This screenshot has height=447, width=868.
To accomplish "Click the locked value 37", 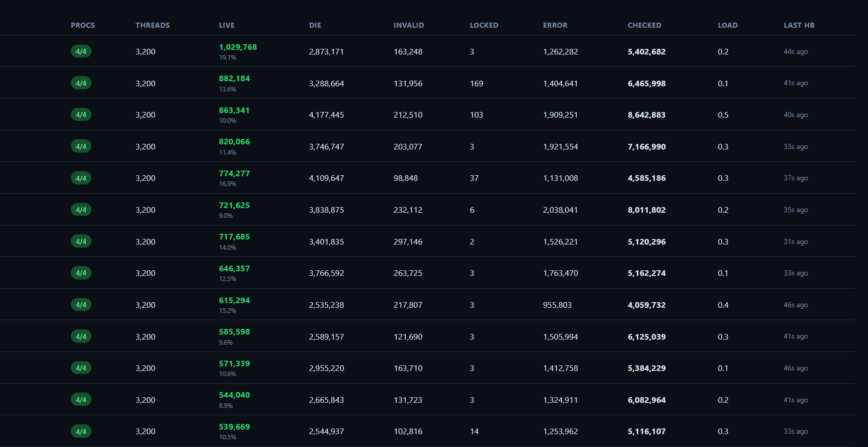I will tap(474, 178).
